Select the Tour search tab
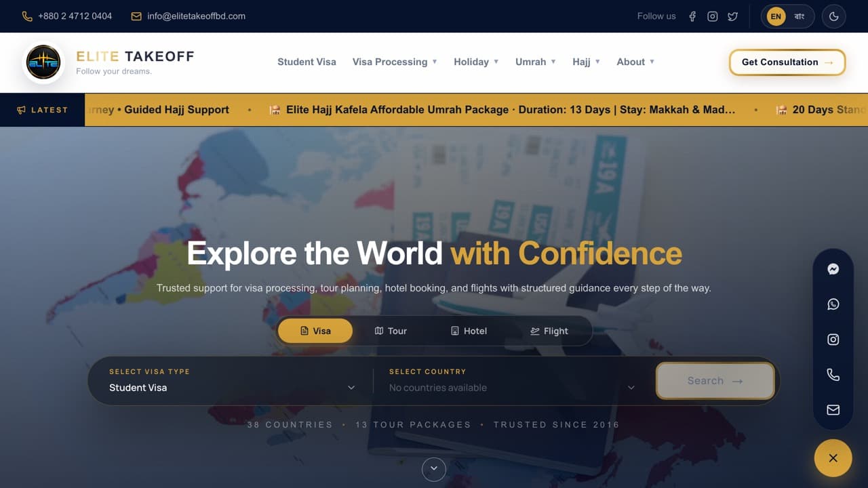Screen dimensions: 868x488 click(x=391, y=331)
